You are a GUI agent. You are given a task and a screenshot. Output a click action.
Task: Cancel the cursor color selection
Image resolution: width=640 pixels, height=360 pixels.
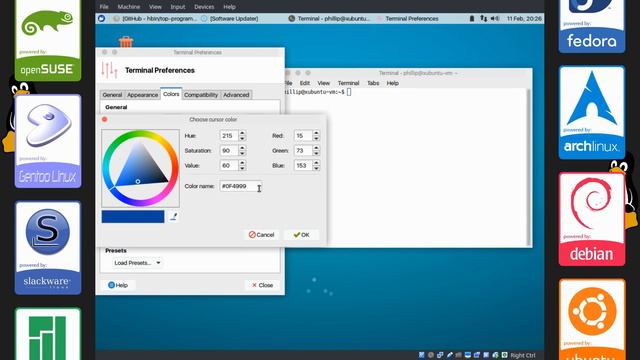tap(262, 235)
